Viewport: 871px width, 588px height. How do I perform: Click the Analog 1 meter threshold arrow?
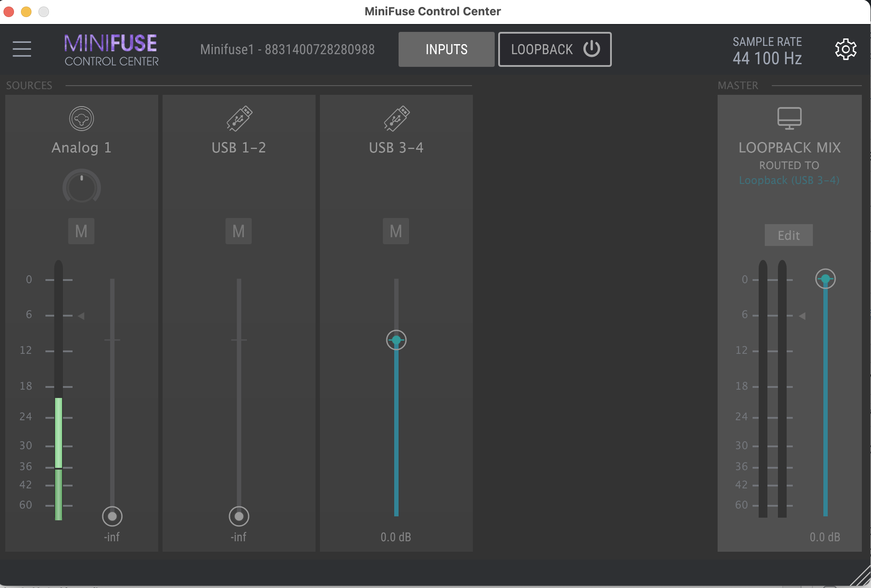[81, 315]
